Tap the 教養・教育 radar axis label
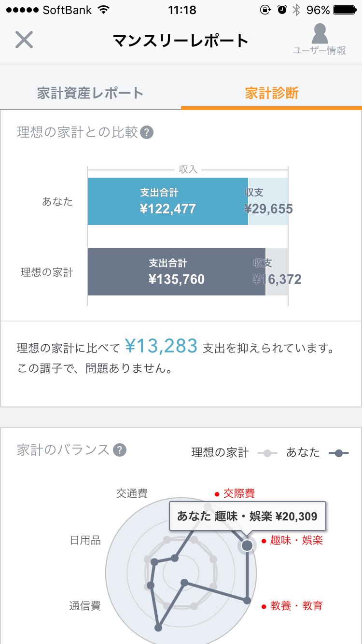 [x=296, y=606]
